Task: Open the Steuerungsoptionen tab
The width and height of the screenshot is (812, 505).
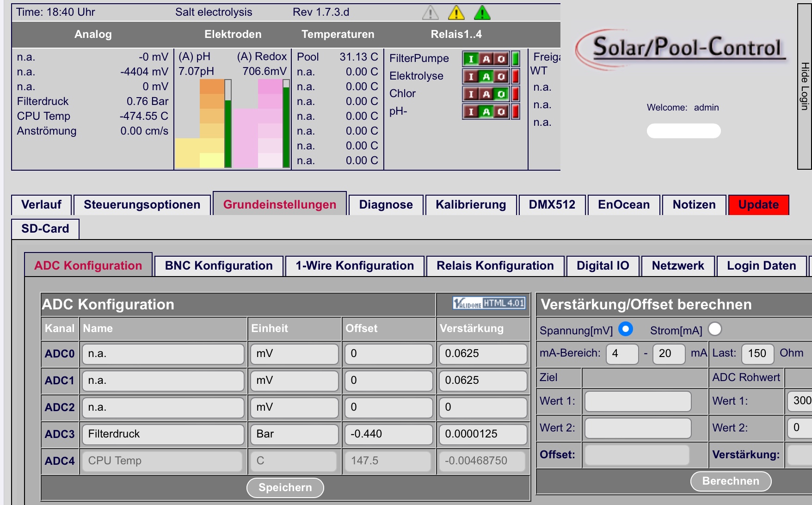Action: [142, 204]
